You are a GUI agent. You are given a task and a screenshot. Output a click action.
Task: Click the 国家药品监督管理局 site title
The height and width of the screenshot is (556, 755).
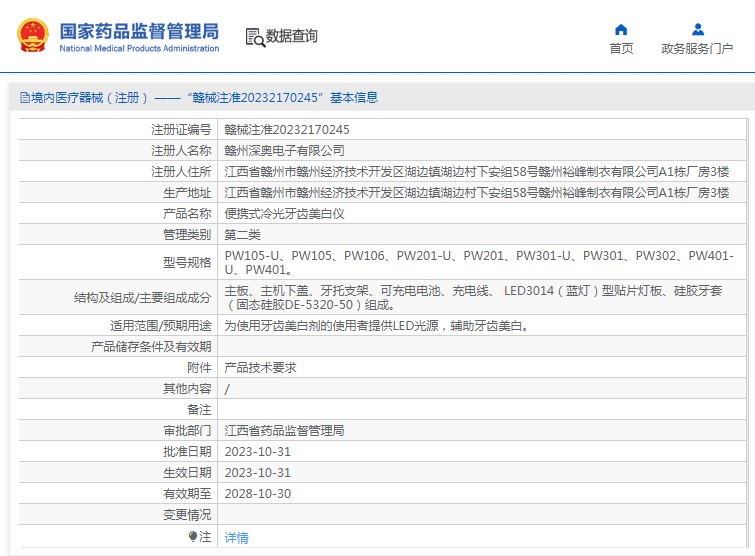tap(139, 31)
